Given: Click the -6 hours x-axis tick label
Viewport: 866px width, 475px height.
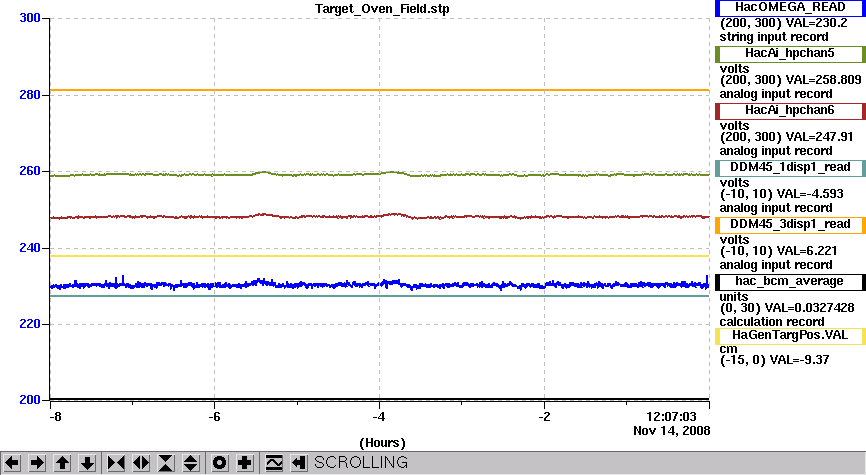Looking at the screenshot, I should pyautogui.click(x=214, y=417).
